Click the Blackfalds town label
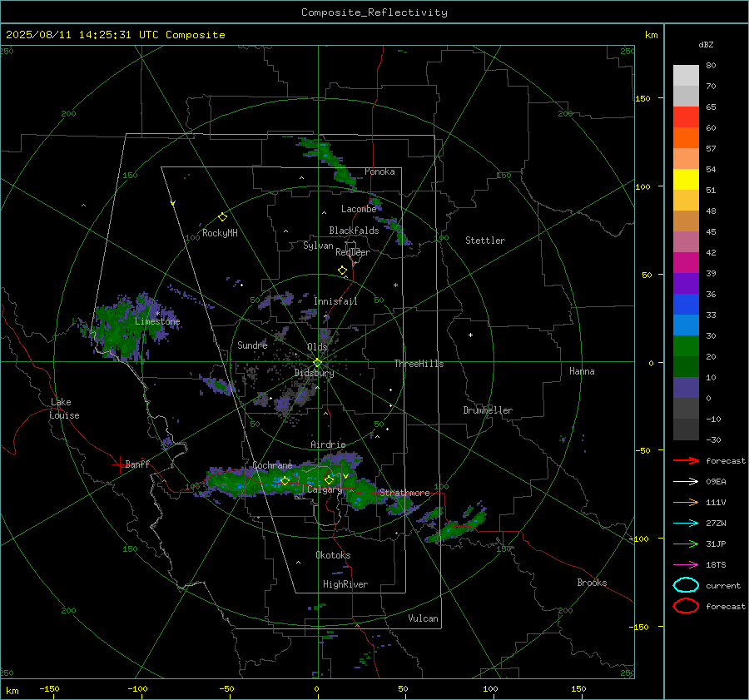Image resolution: width=749 pixels, height=700 pixels. tap(354, 231)
